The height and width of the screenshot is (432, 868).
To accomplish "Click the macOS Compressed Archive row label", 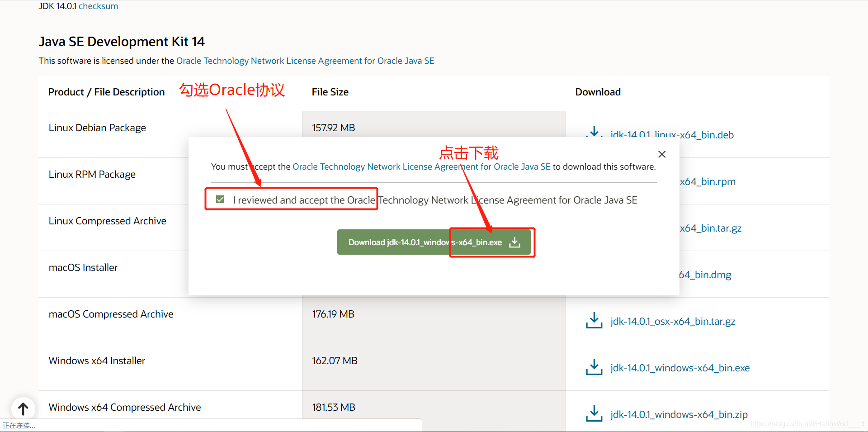I will pyautogui.click(x=111, y=314).
